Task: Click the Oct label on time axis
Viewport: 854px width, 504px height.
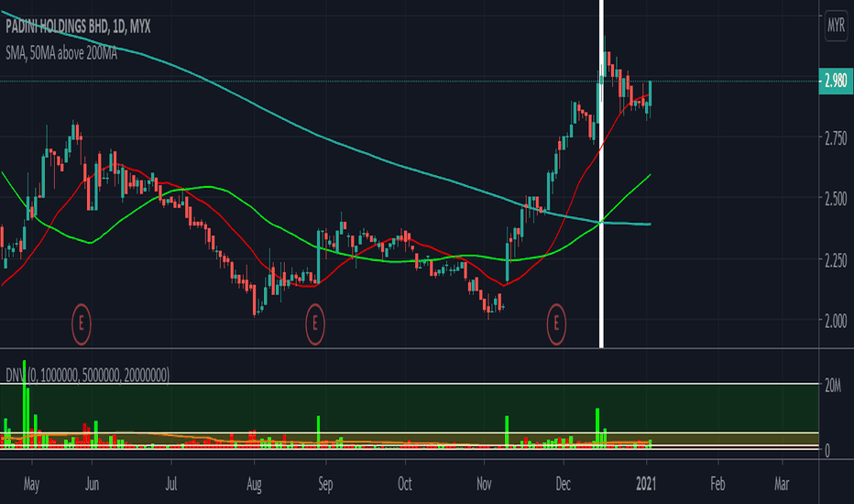Action: (405, 484)
